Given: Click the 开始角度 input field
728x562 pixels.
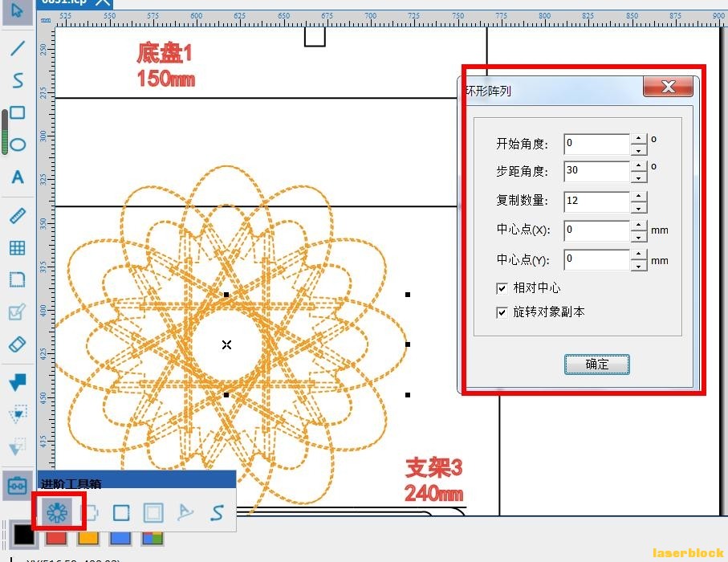Looking at the screenshot, I should coord(596,144).
